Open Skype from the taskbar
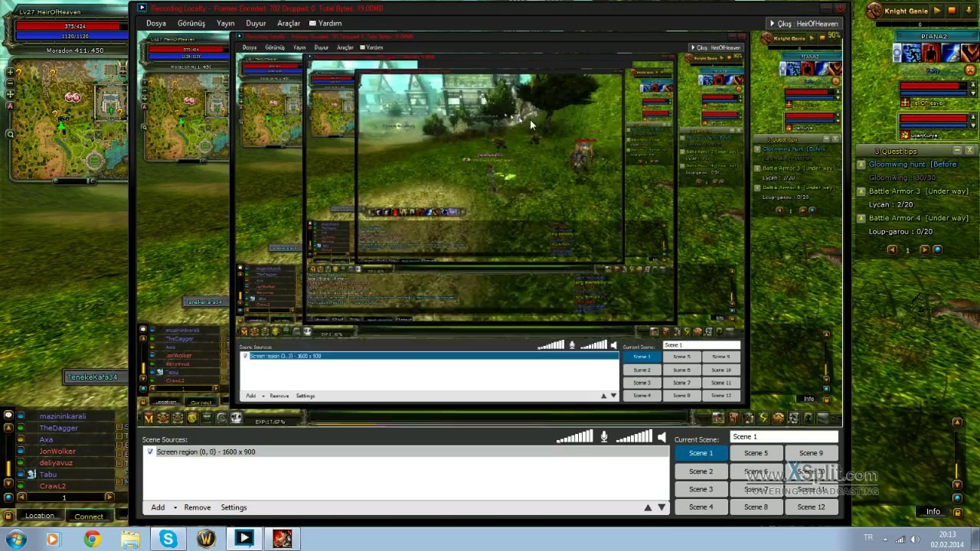Screen dimensions: 980x551 168,540
